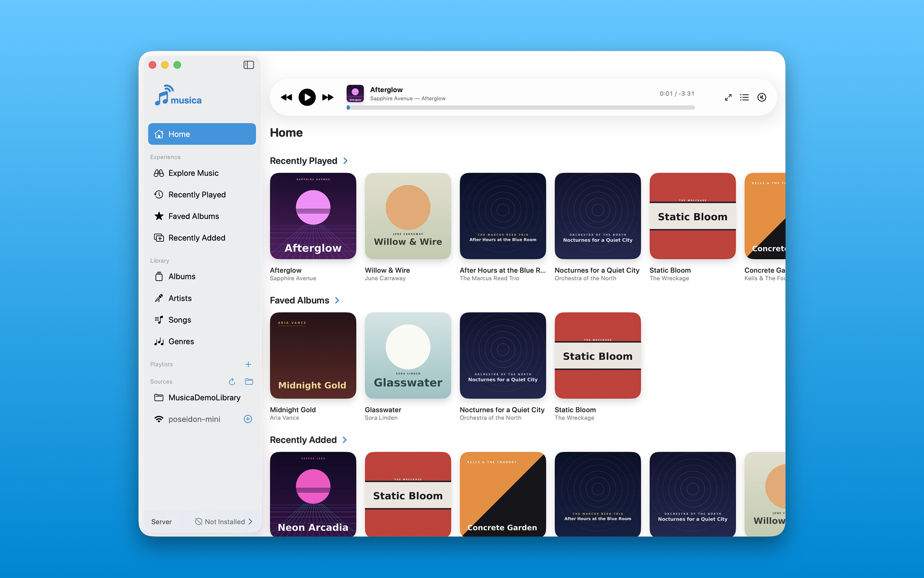Select the MusicaDemoLibrary source
The image size is (924, 578).
tap(202, 398)
